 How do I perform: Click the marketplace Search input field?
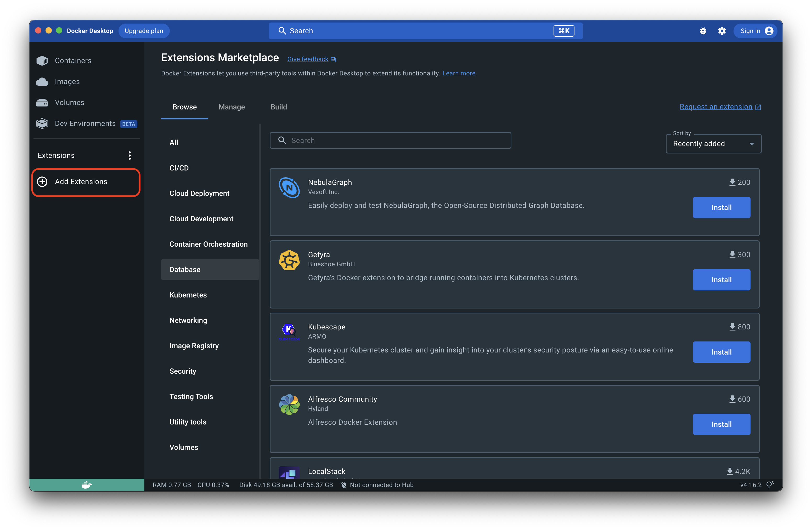396,140
